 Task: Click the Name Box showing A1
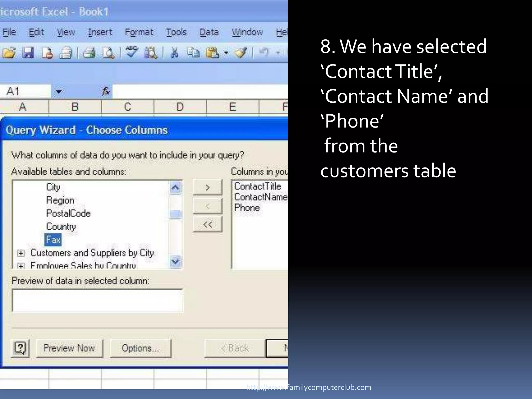pyautogui.click(x=25, y=91)
